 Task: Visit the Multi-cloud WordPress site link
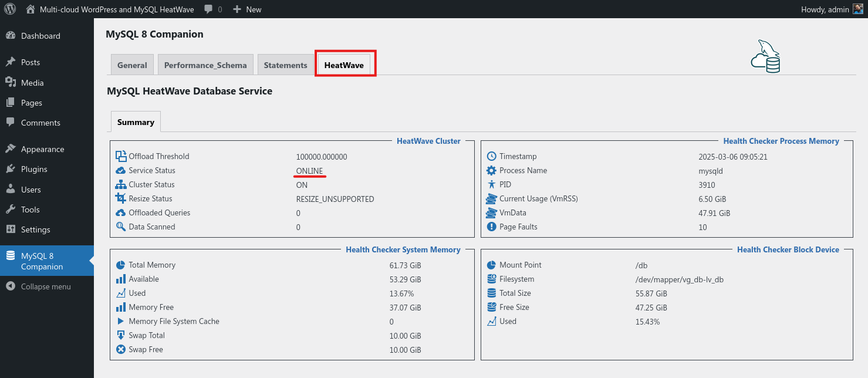pyautogui.click(x=116, y=9)
